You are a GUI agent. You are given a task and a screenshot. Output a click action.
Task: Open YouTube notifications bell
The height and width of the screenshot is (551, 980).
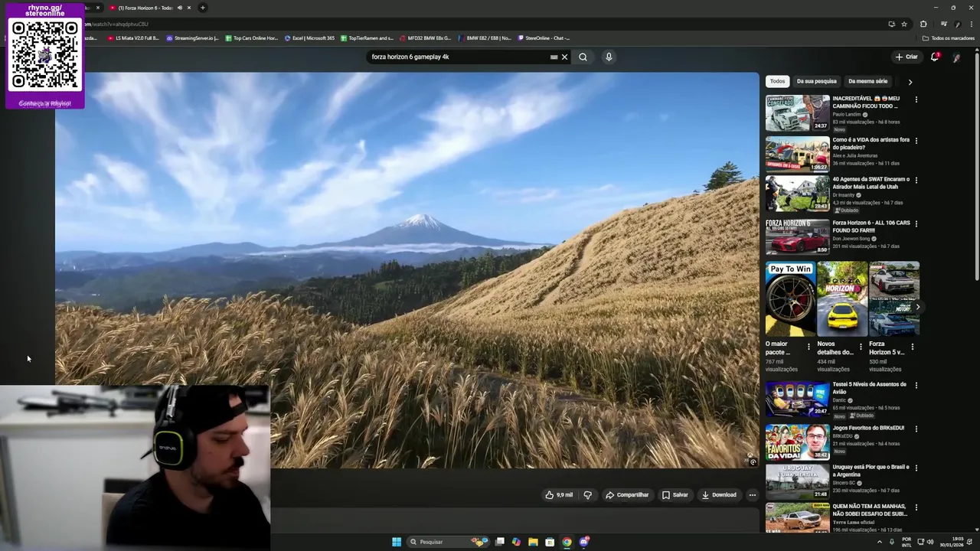coord(935,57)
